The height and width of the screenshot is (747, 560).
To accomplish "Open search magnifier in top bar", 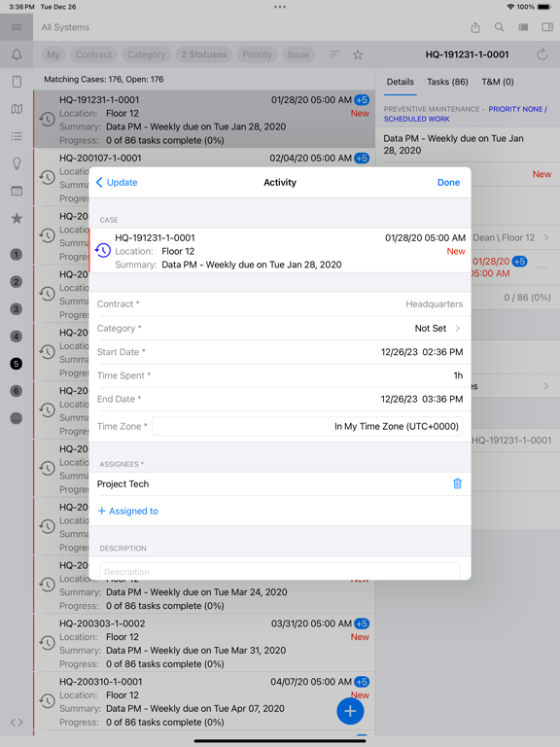I will 499,27.
